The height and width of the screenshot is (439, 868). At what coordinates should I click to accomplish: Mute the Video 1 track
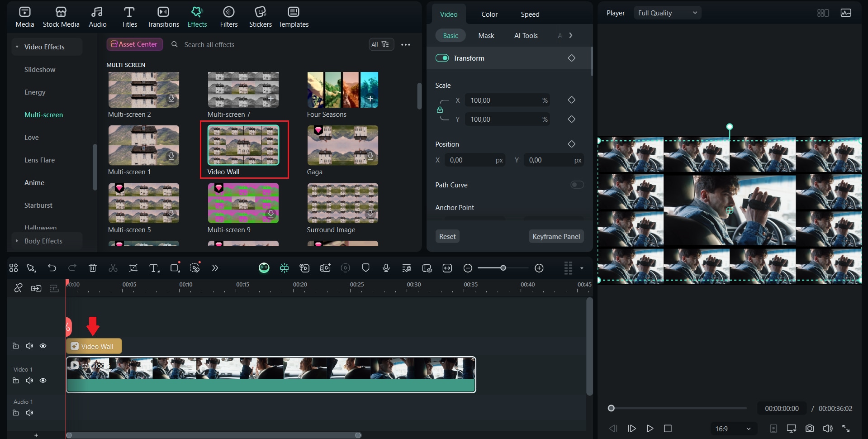coord(29,381)
